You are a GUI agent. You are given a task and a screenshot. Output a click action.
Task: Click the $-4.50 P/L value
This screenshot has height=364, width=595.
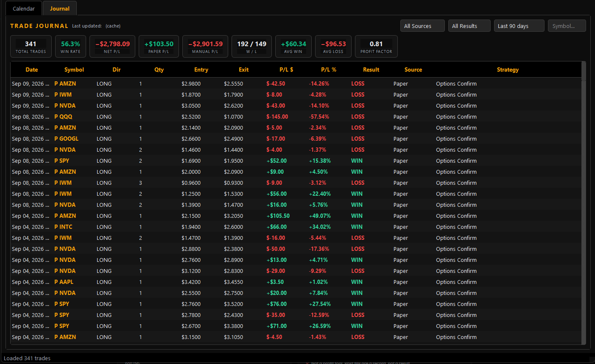click(x=274, y=337)
